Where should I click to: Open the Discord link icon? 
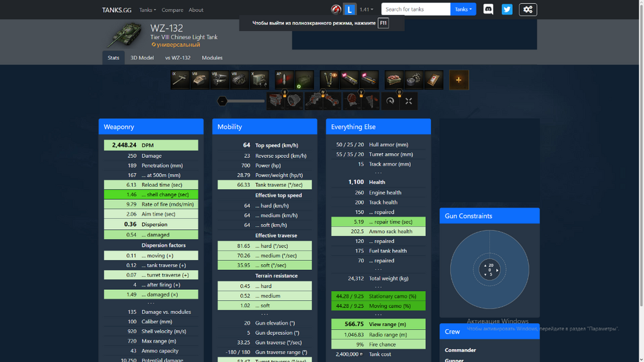[x=488, y=10]
